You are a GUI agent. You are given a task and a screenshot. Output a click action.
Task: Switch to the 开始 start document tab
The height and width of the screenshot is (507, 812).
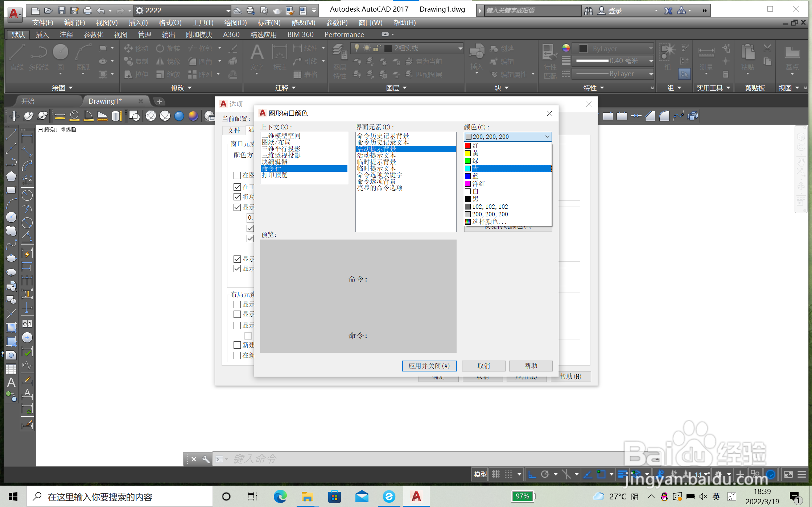coord(28,101)
